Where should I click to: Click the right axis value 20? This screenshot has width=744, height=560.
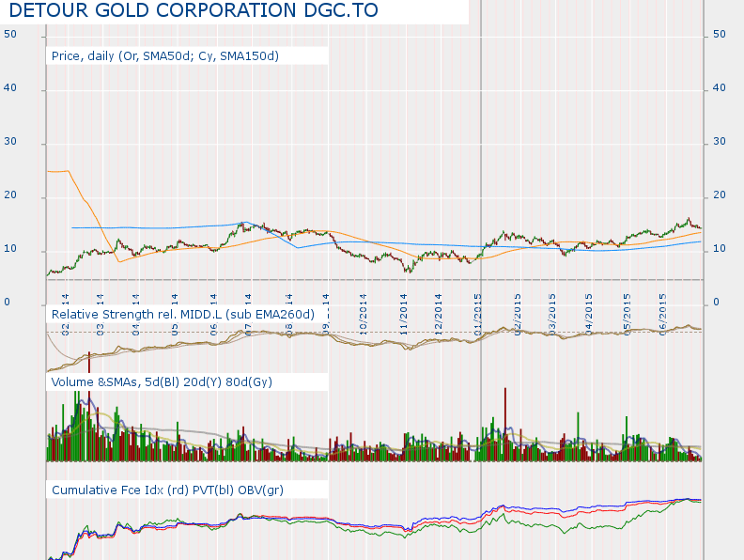720,195
